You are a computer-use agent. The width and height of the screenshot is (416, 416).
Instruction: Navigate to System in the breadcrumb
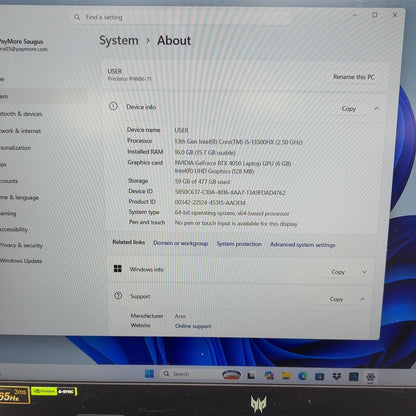(x=119, y=41)
